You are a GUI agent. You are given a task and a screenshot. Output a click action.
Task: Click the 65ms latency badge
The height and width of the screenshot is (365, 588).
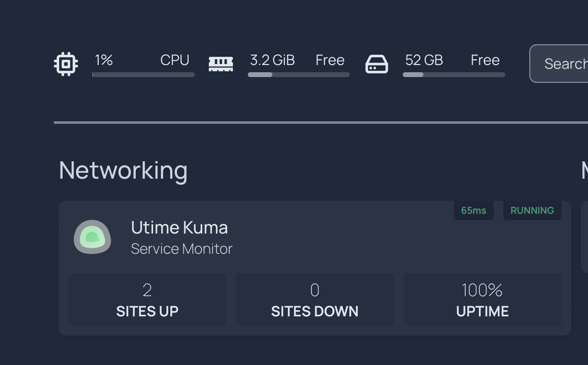pyautogui.click(x=473, y=210)
